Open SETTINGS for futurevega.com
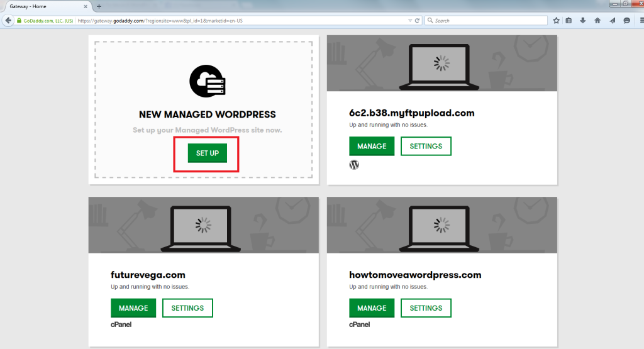The width and height of the screenshot is (644, 349). point(187,308)
